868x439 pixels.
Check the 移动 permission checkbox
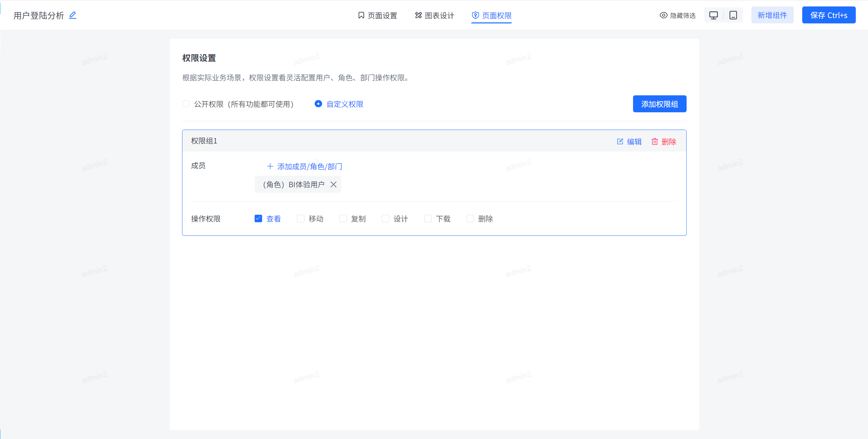point(301,218)
